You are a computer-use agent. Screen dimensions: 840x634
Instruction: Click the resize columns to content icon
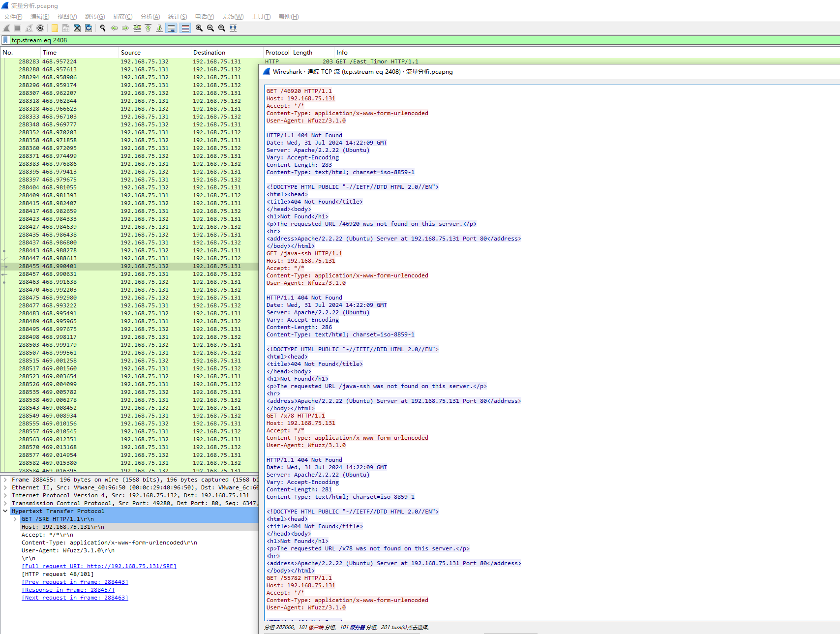[x=233, y=28]
